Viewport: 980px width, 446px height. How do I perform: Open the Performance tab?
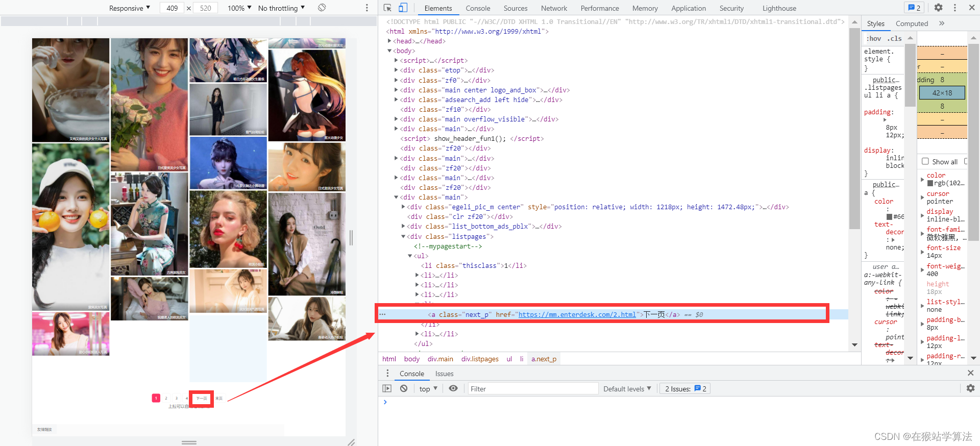click(600, 8)
